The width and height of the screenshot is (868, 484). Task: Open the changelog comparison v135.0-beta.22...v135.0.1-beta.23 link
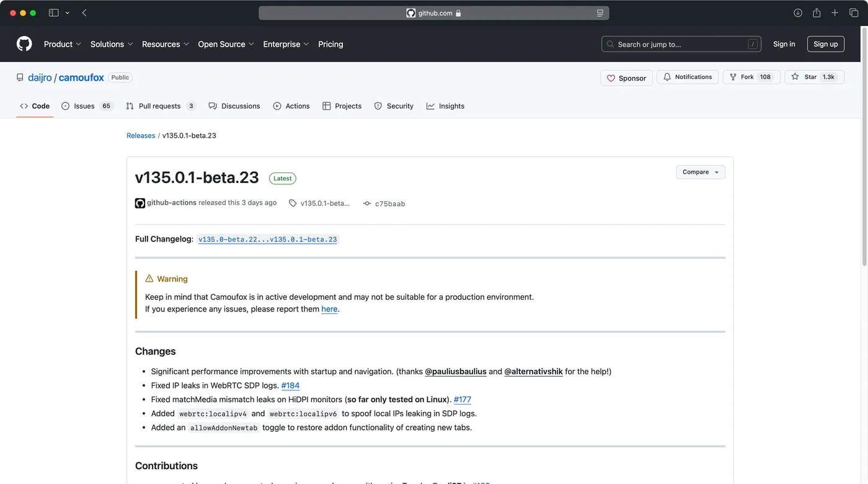pos(268,239)
